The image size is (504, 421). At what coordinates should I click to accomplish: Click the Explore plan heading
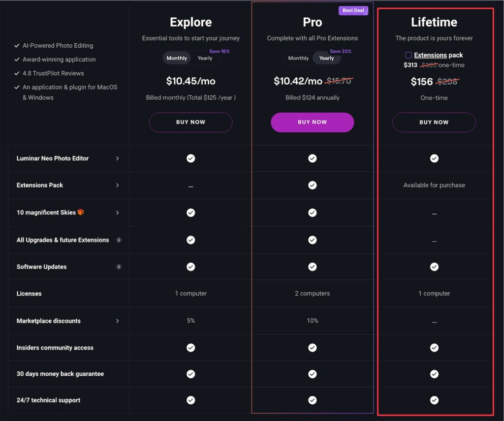[x=190, y=22]
